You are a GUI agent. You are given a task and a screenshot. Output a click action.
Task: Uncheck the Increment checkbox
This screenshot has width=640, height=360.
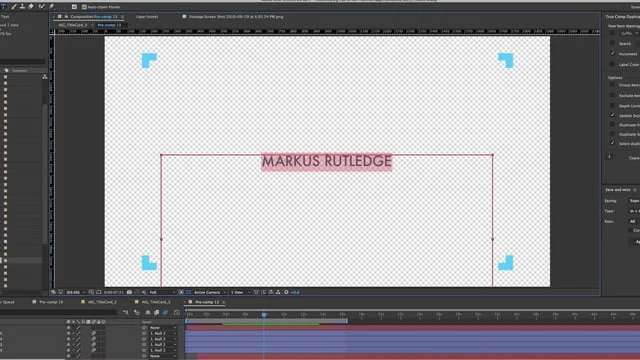pyautogui.click(x=612, y=53)
